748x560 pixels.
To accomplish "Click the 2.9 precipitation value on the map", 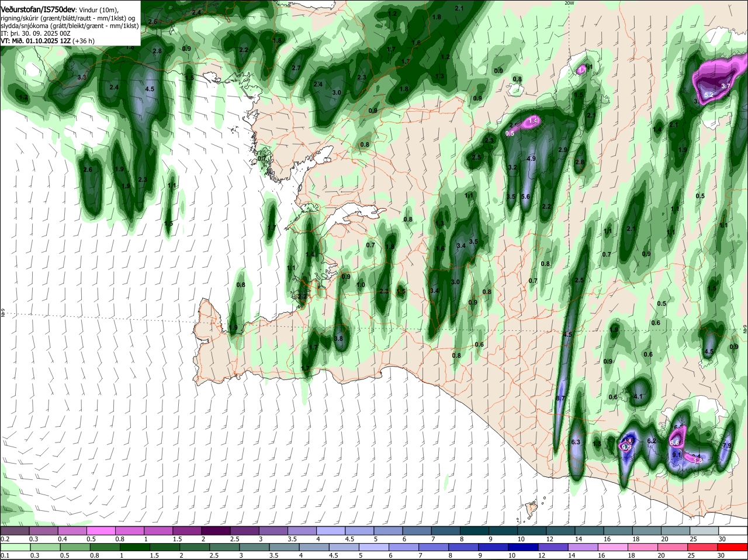I will [x=563, y=150].
